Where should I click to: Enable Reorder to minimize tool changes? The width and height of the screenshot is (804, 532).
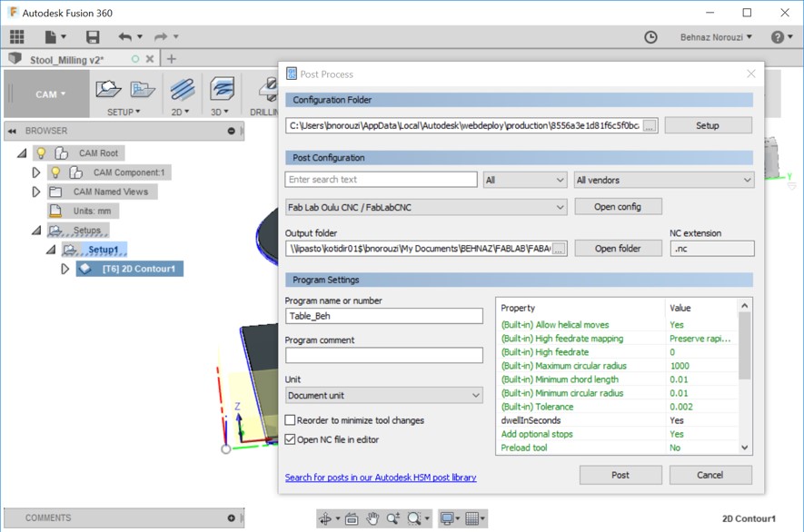290,420
